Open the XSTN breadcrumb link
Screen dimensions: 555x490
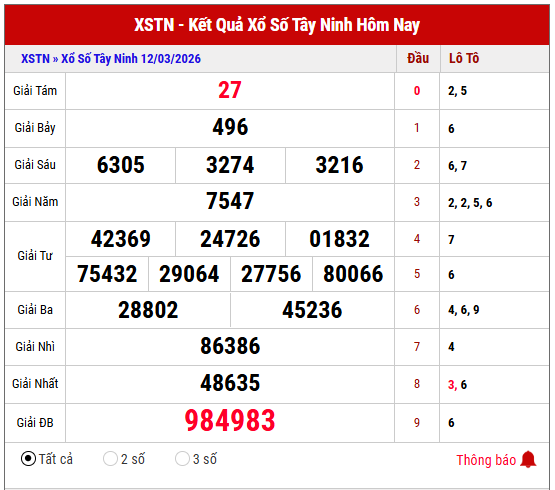point(35,59)
